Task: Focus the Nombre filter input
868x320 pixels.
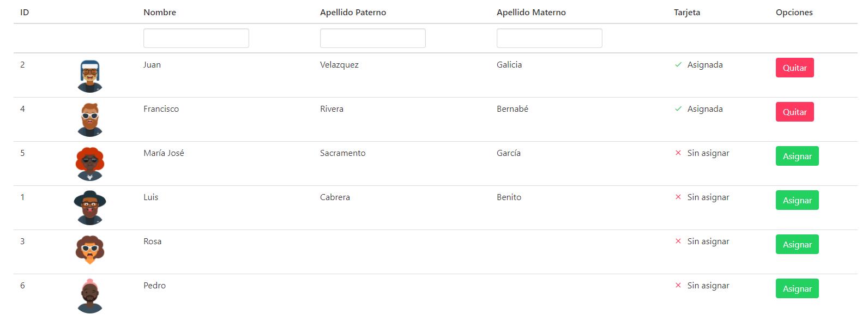Action: [196, 38]
